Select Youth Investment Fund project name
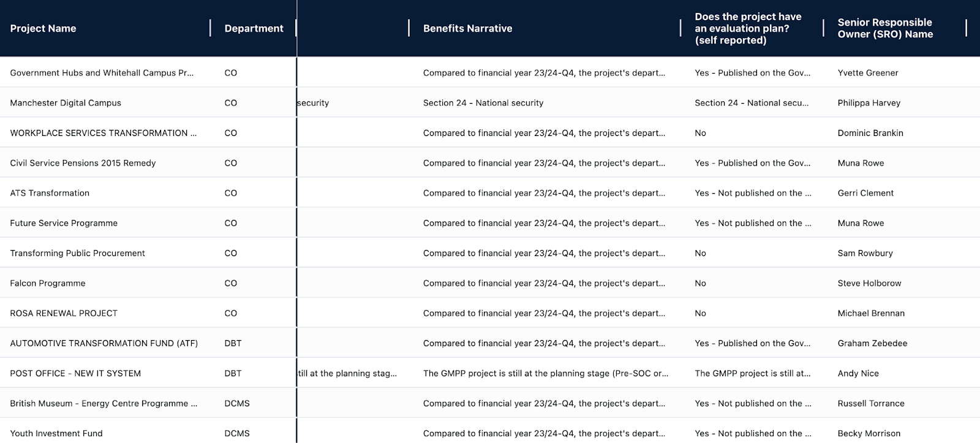Screen dimensions: 980x443 click(x=56, y=433)
